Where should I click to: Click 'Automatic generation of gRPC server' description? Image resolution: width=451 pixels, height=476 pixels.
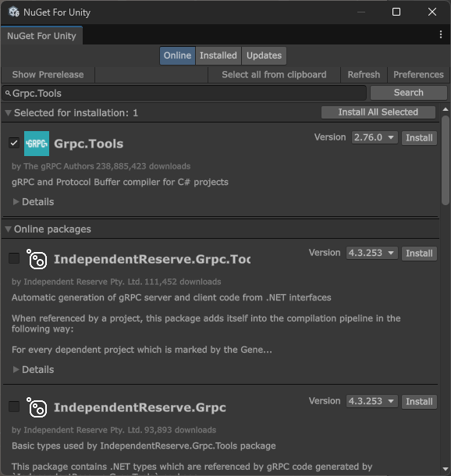click(172, 297)
